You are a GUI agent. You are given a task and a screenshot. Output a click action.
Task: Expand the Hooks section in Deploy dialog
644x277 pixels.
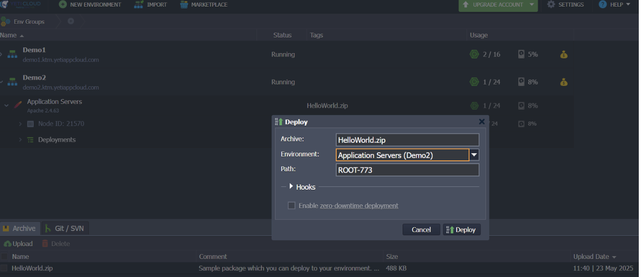click(291, 186)
